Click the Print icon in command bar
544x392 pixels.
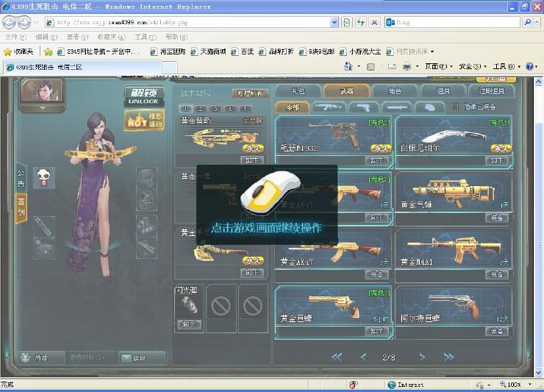[407, 66]
